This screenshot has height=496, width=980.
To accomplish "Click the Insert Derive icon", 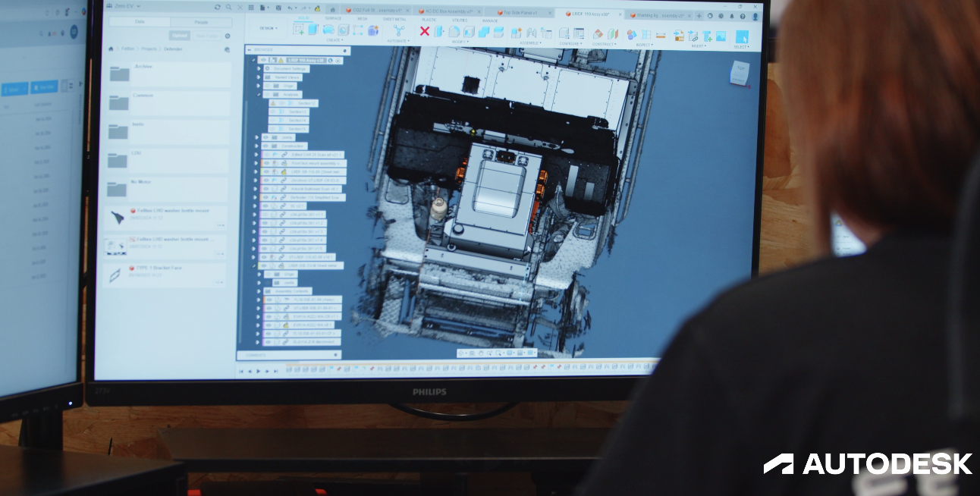I will [679, 36].
